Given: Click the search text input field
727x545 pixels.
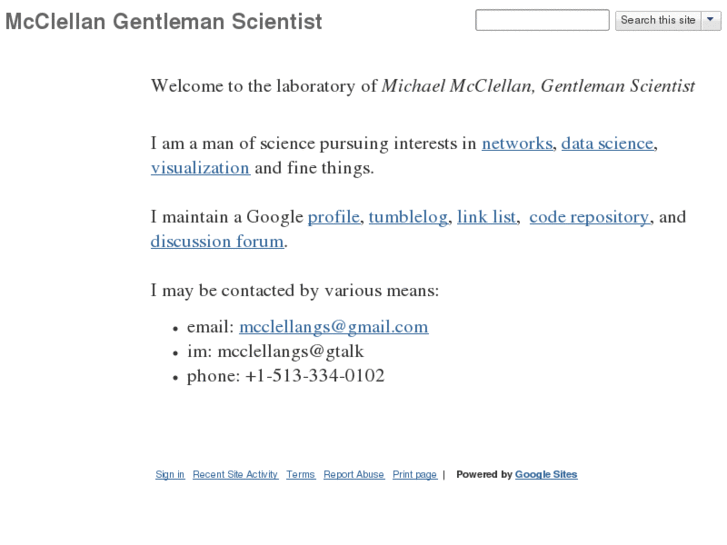Looking at the screenshot, I should (542, 20).
